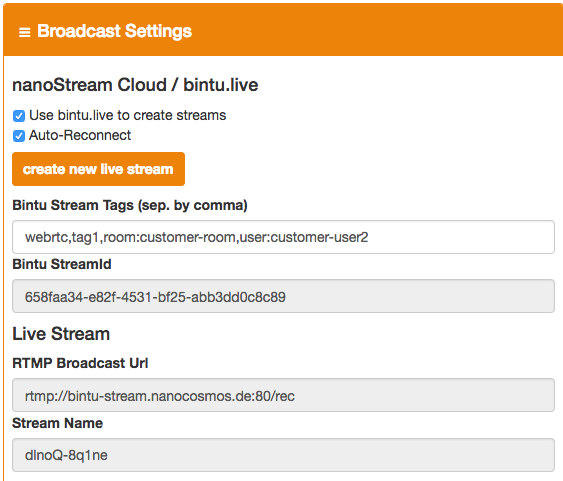Click the Broadcast Settings title text
The image size is (563, 481).
tap(115, 31)
